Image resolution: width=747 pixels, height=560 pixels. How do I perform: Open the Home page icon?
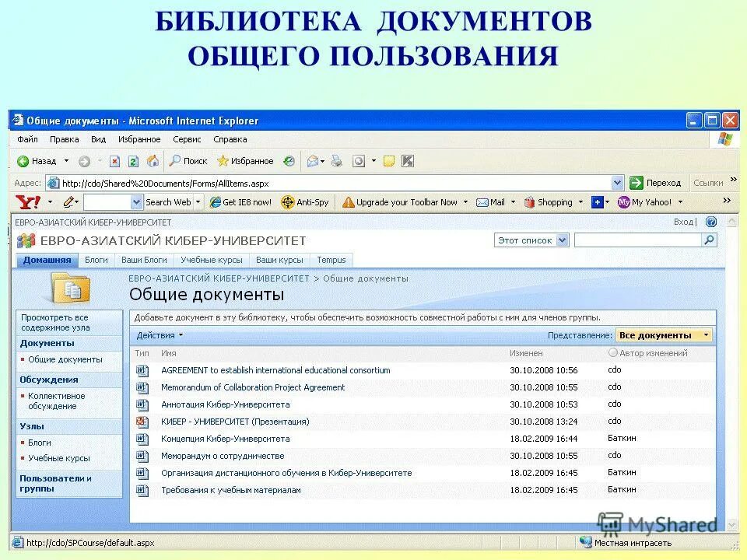153,161
